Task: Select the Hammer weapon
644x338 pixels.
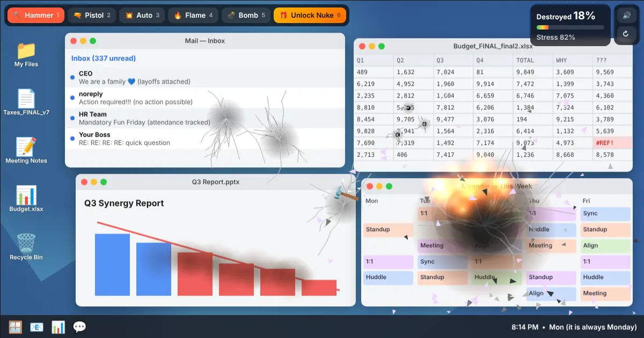Action: click(x=36, y=16)
